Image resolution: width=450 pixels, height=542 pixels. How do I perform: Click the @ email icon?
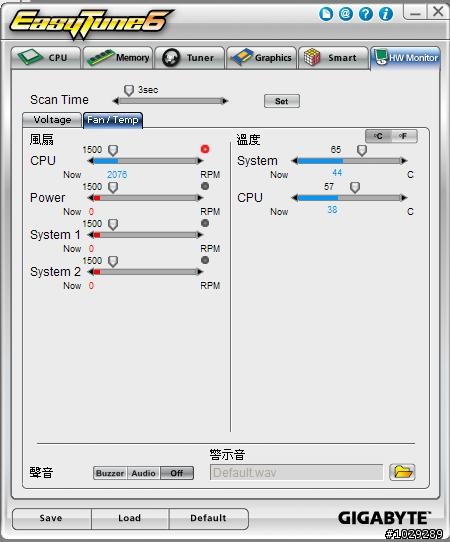tap(345, 14)
